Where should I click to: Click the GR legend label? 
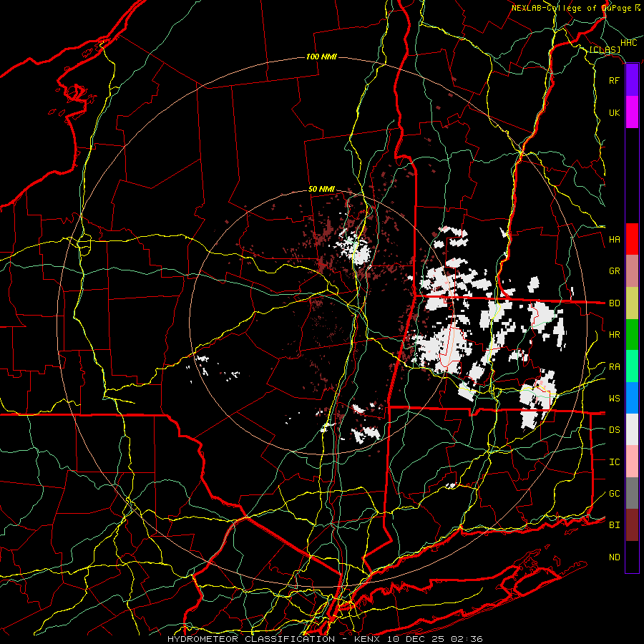pyautogui.click(x=614, y=271)
